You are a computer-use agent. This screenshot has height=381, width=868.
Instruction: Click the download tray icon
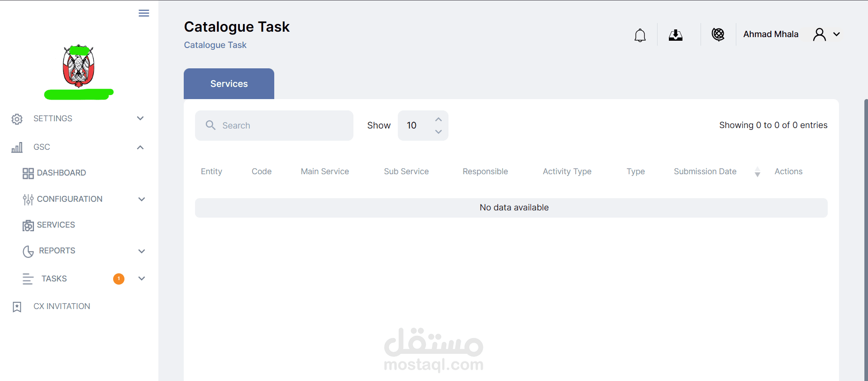click(676, 35)
